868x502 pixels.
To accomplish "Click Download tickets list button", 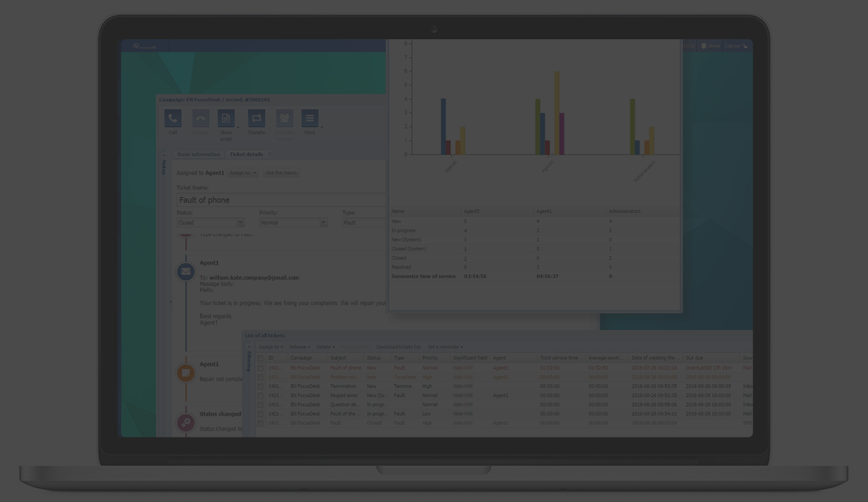I will pos(398,346).
